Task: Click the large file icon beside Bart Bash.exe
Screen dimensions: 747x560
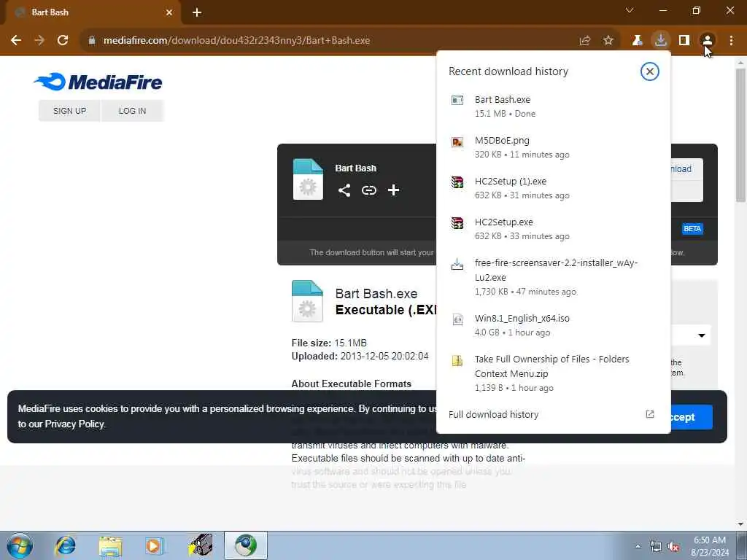Action: 307,301
